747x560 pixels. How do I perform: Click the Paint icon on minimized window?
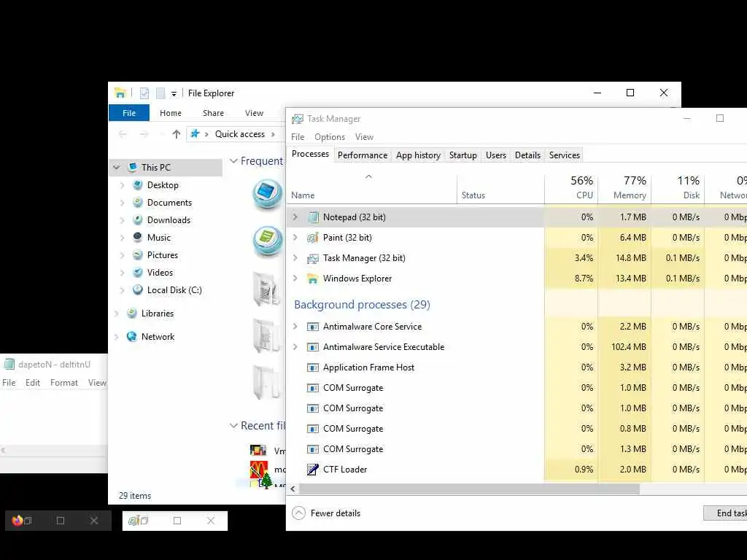point(134,521)
